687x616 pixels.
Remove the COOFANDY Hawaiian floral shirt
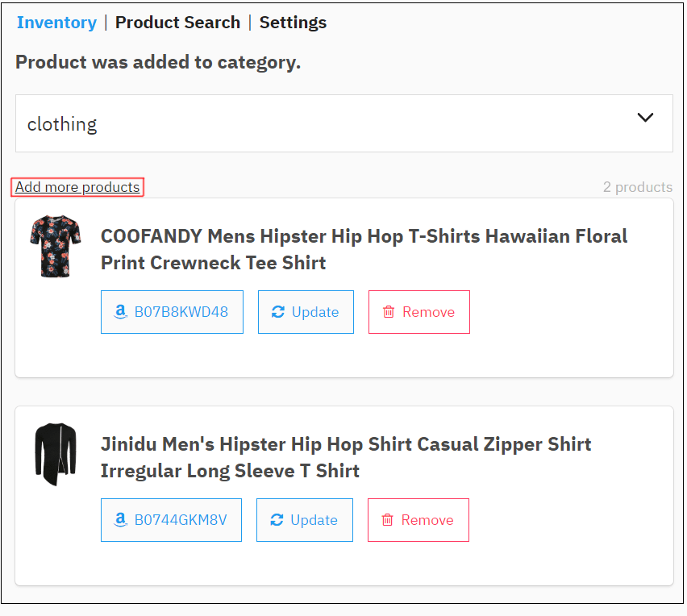pyautogui.click(x=418, y=312)
